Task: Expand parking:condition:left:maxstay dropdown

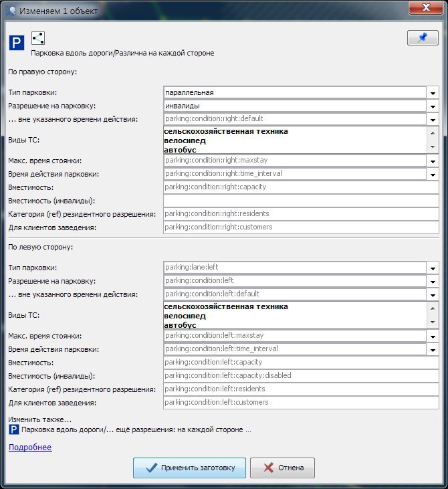Action: [433, 336]
